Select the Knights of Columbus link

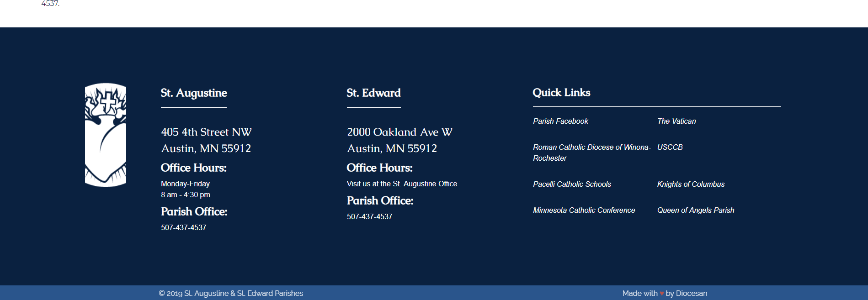pos(691,184)
